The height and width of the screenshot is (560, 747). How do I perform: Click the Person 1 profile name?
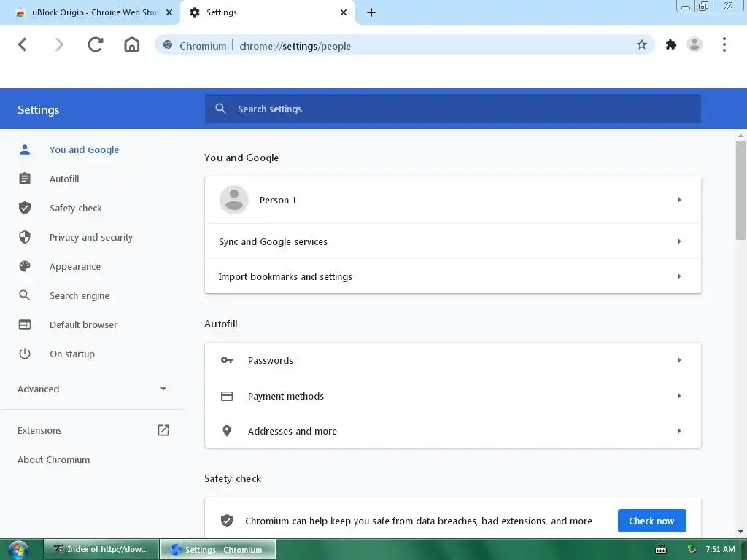pyautogui.click(x=278, y=200)
